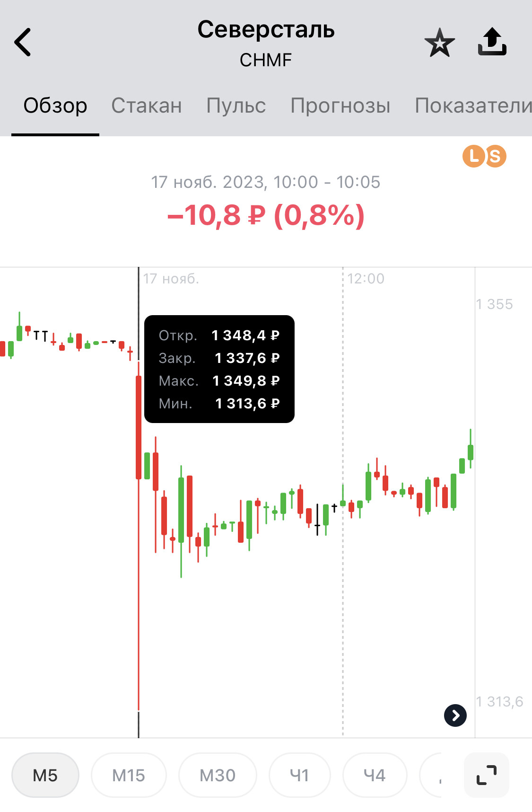Open the Показатели tab

pyautogui.click(x=473, y=106)
